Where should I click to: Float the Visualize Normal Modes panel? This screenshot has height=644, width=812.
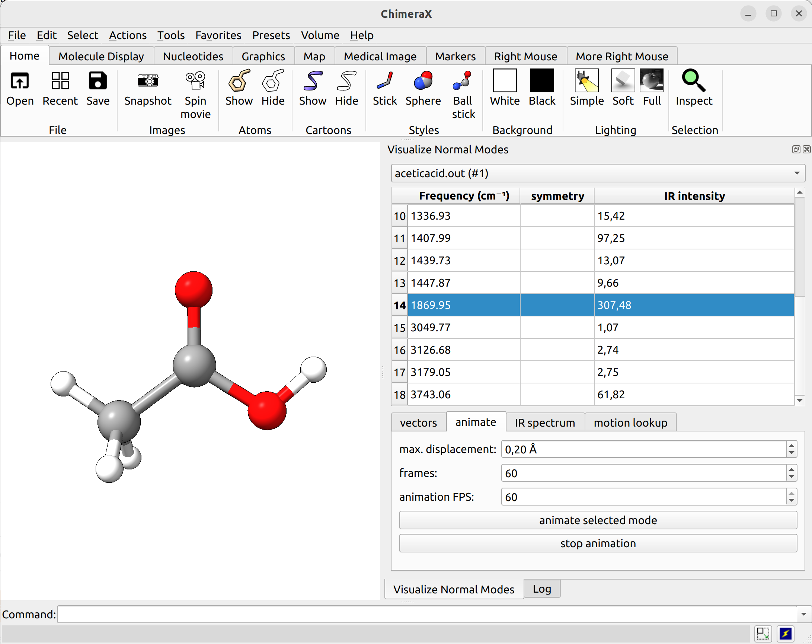(796, 150)
